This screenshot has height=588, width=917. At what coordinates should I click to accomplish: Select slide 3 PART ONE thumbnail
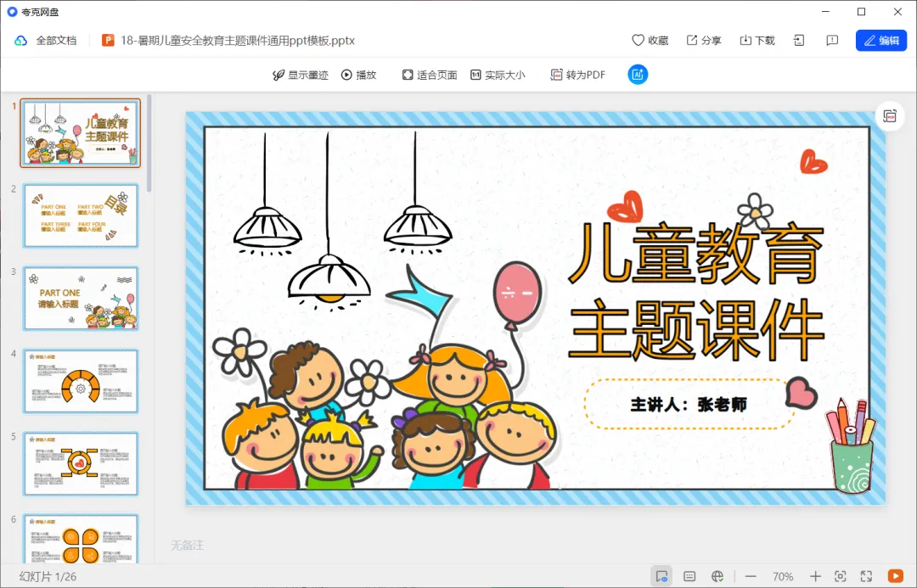tap(81, 298)
